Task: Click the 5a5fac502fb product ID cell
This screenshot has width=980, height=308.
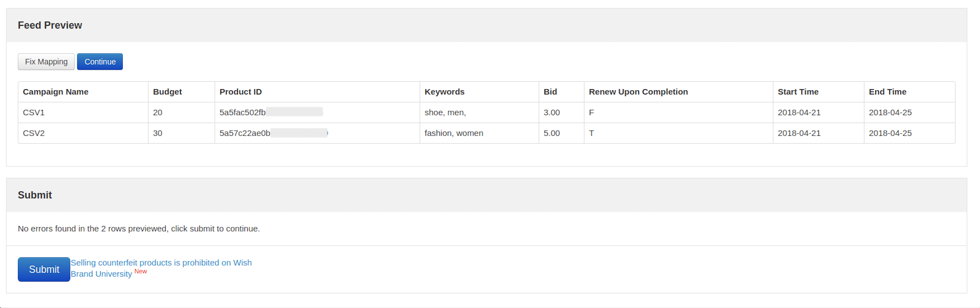Action: (x=242, y=112)
